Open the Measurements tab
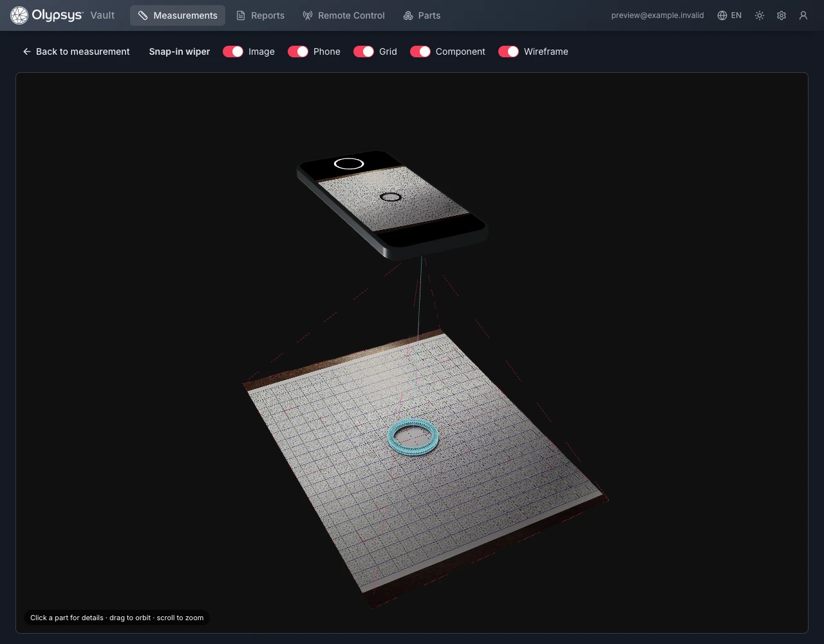824x644 pixels. pyautogui.click(x=178, y=15)
